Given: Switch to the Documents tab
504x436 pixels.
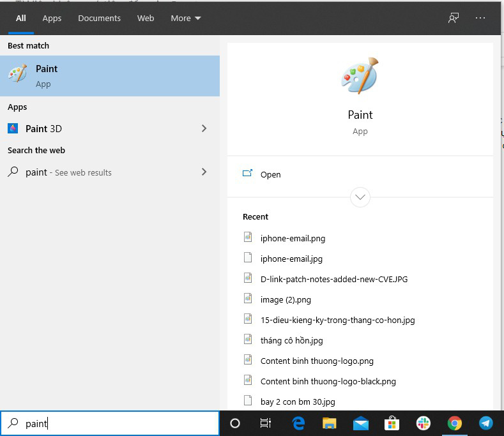Looking at the screenshot, I should pos(99,18).
